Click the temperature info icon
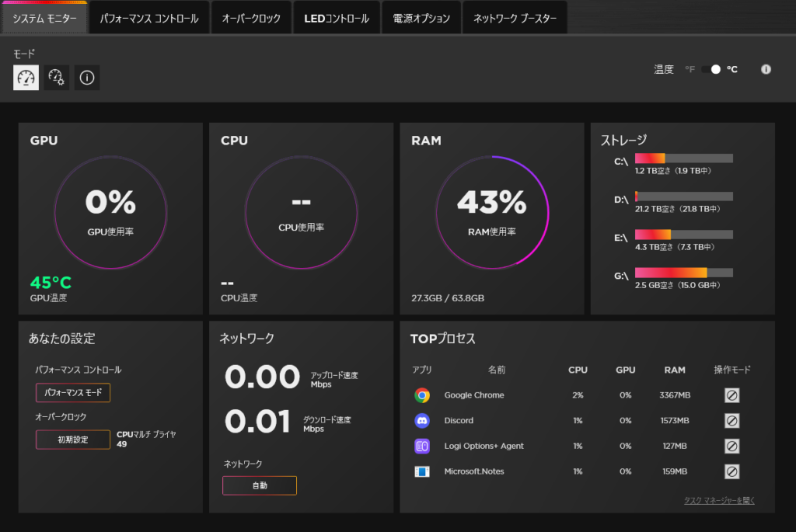Screen dimensions: 796x532 [x=766, y=69]
